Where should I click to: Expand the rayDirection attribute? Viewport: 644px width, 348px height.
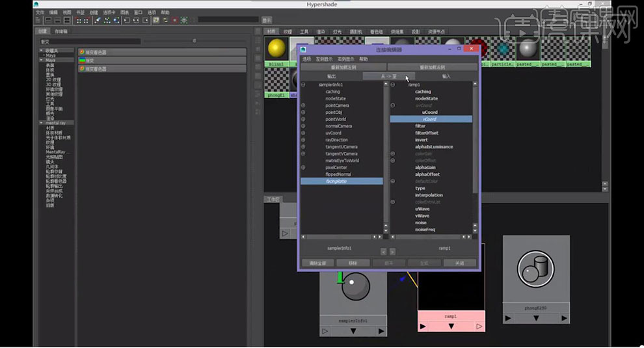coord(303,140)
